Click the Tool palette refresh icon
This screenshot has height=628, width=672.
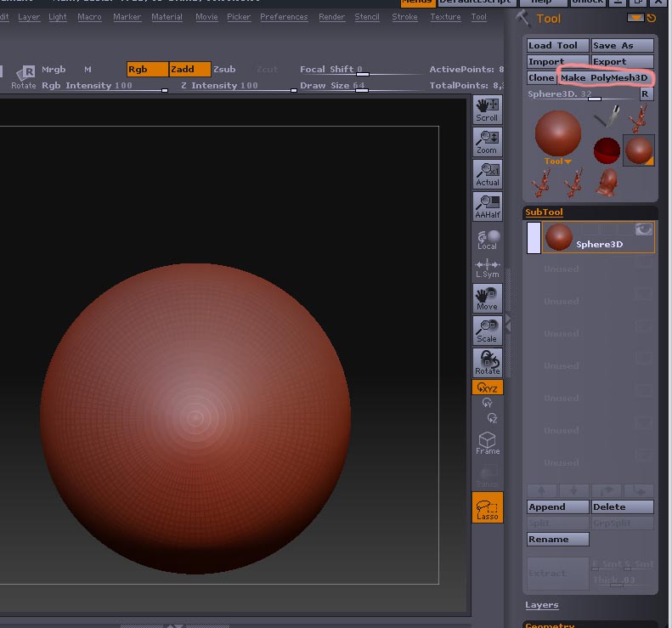[x=652, y=18]
